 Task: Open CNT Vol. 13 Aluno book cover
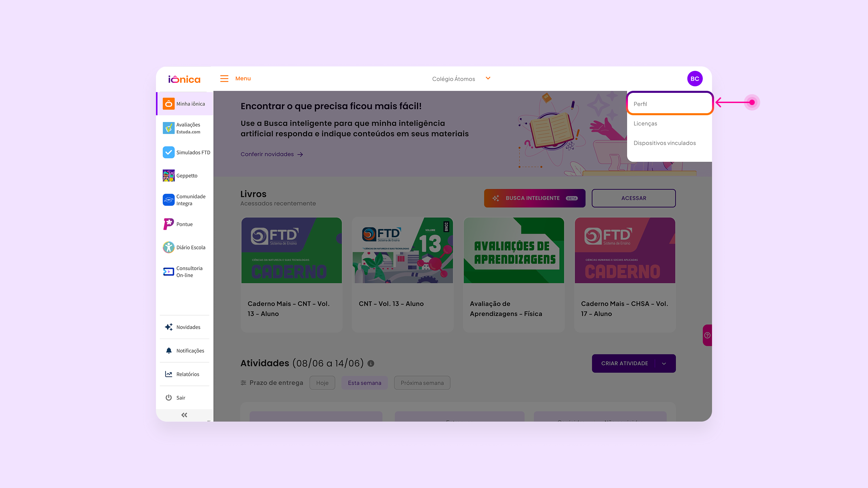403,250
